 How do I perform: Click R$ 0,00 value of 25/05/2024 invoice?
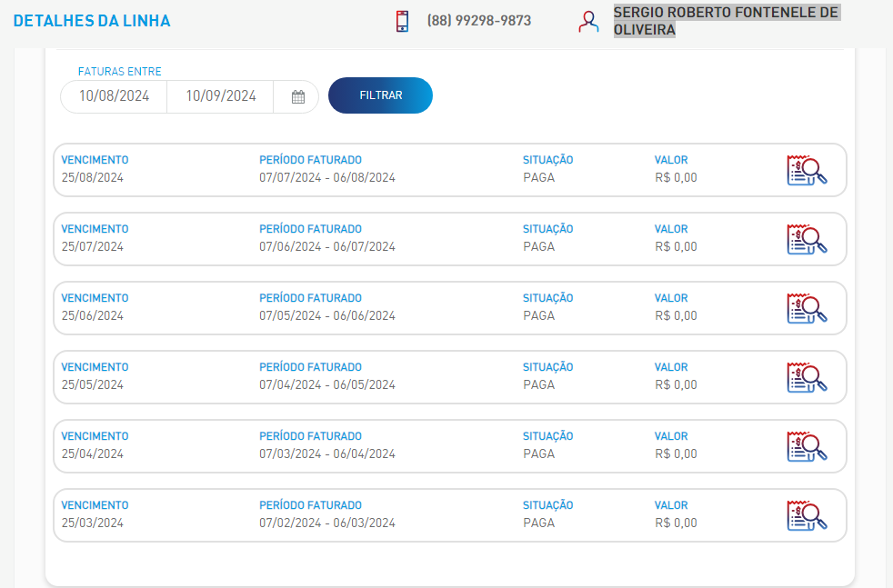(676, 384)
